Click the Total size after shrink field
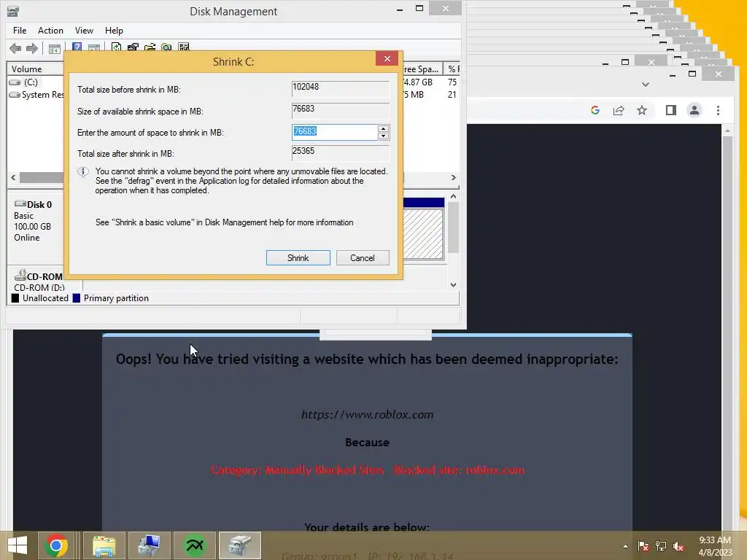 [341, 153]
